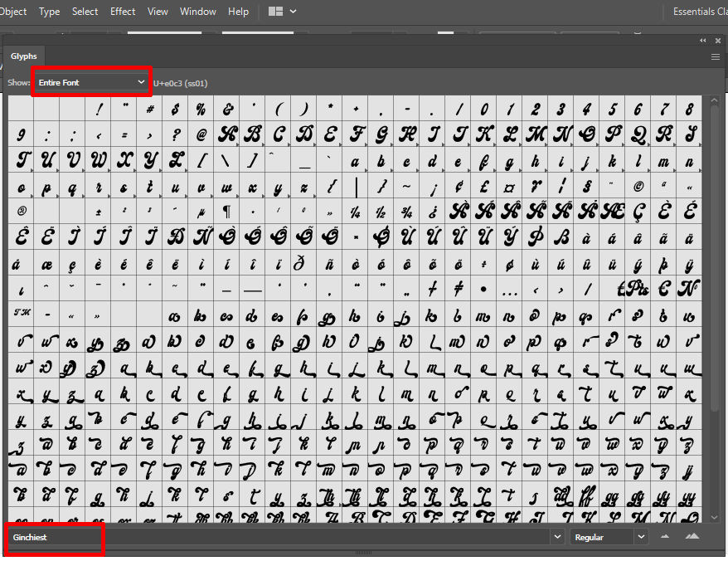Click the Ginchiest font family field
The height and width of the screenshot is (561, 728).
[x=279, y=537]
